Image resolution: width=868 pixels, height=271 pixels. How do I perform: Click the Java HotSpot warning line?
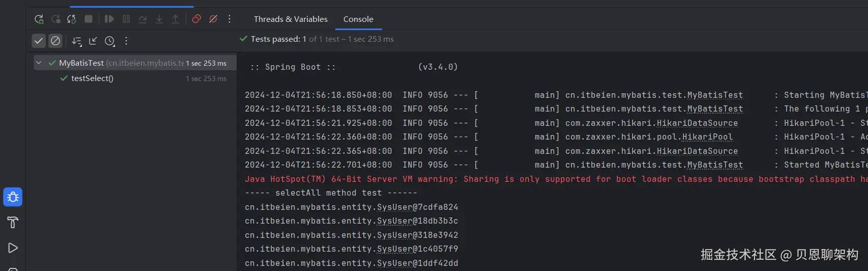coord(556,179)
